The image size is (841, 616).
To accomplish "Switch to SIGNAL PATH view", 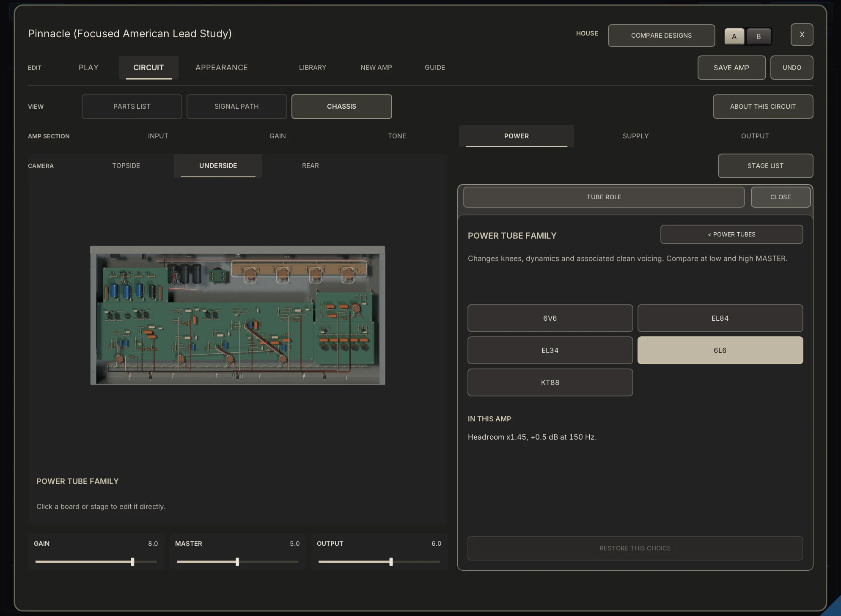I will [x=236, y=107].
